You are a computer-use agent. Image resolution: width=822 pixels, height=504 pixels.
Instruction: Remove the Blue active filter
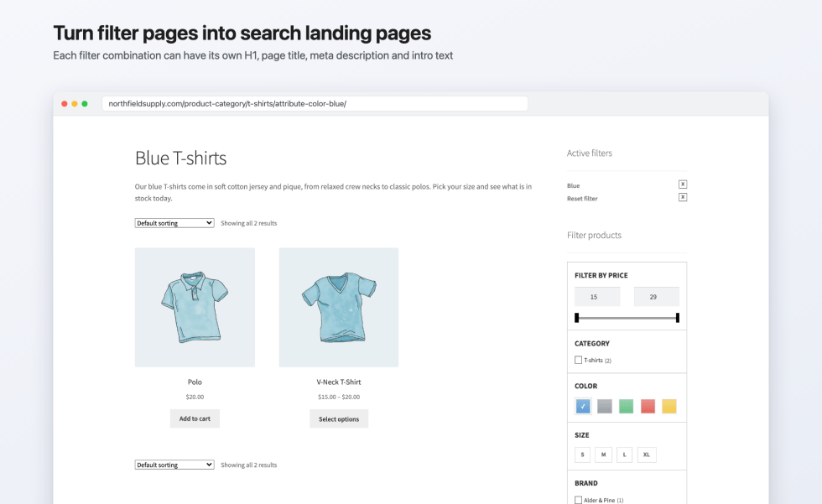click(683, 184)
